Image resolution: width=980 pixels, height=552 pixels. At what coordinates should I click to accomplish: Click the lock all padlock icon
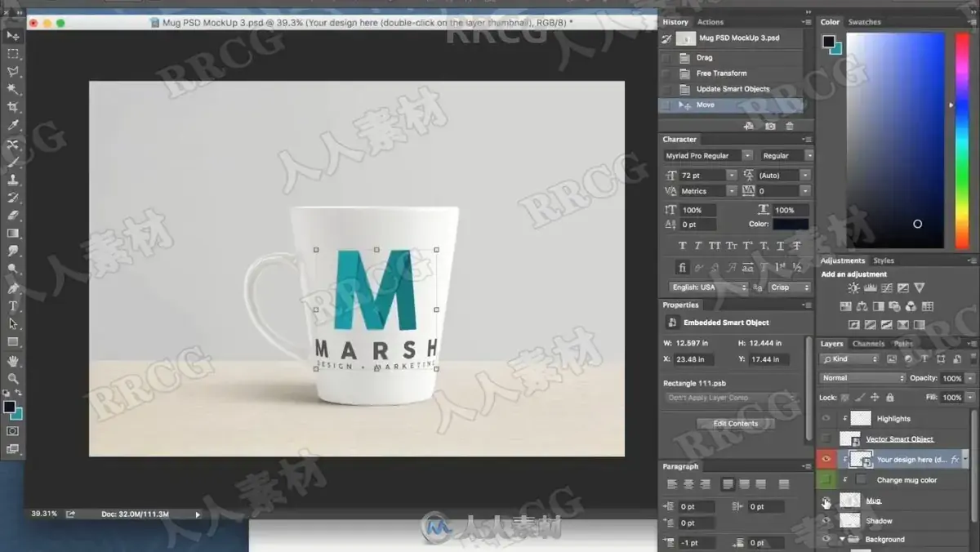click(891, 398)
